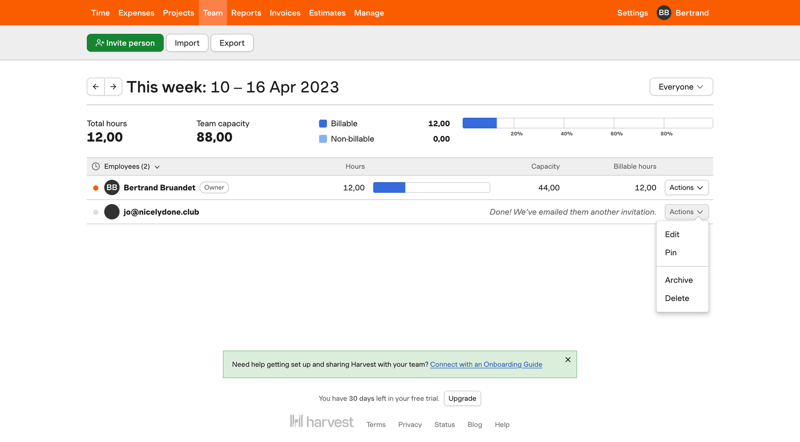The height and width of the screenshot is (442, 800).
Task: Open the Everyone filter dropdown
Action: tap(681, 87)
